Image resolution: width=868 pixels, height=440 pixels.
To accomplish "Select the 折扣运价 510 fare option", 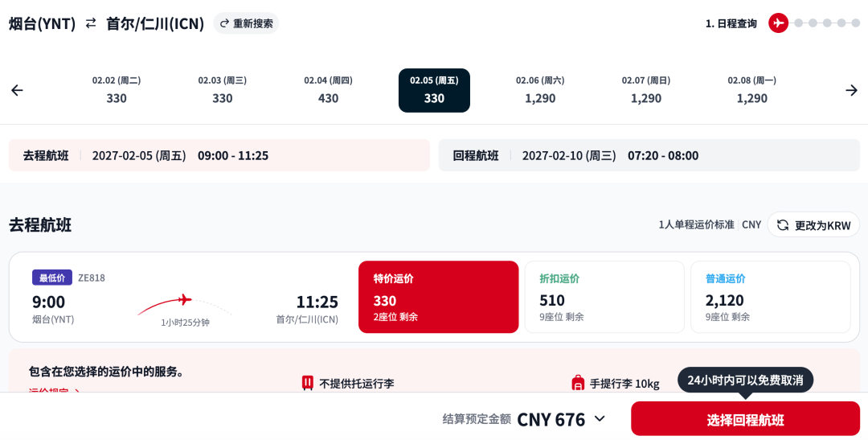I will pyautogui.click(x=604, y=297).
